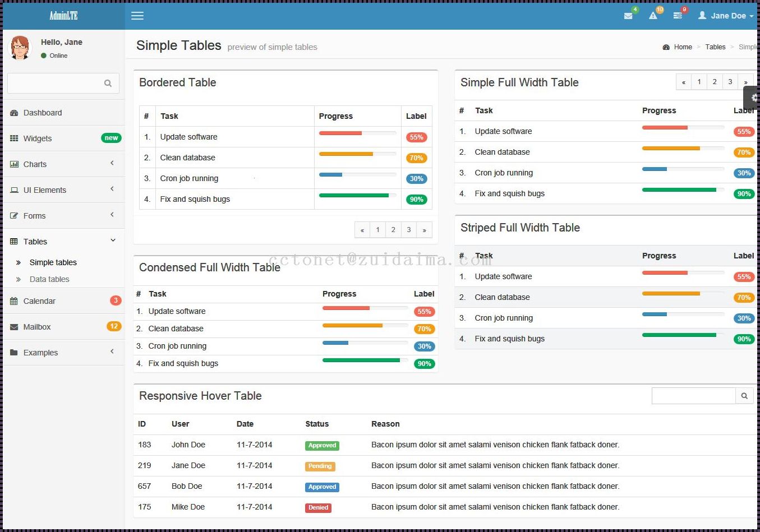The width and height of the screenshot is (760, 532).
Task: Collapse the Tables submenu chevron
Action: tap(113, 240)
